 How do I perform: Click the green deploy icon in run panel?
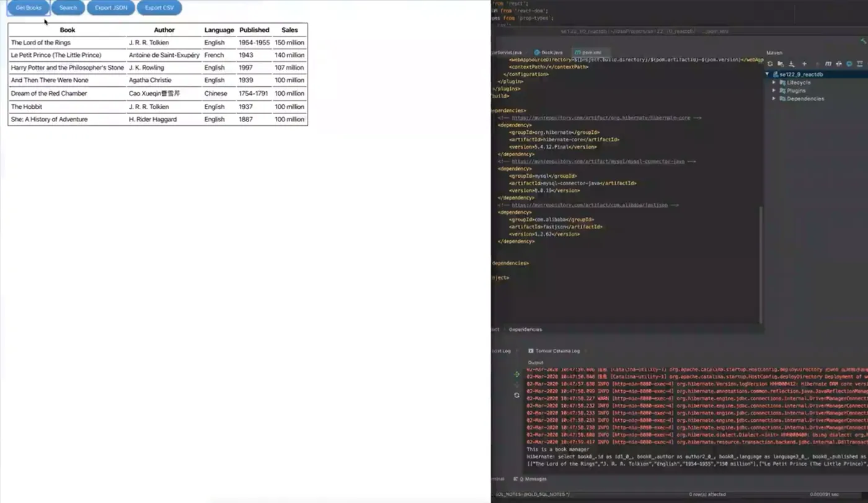[517, 375]
